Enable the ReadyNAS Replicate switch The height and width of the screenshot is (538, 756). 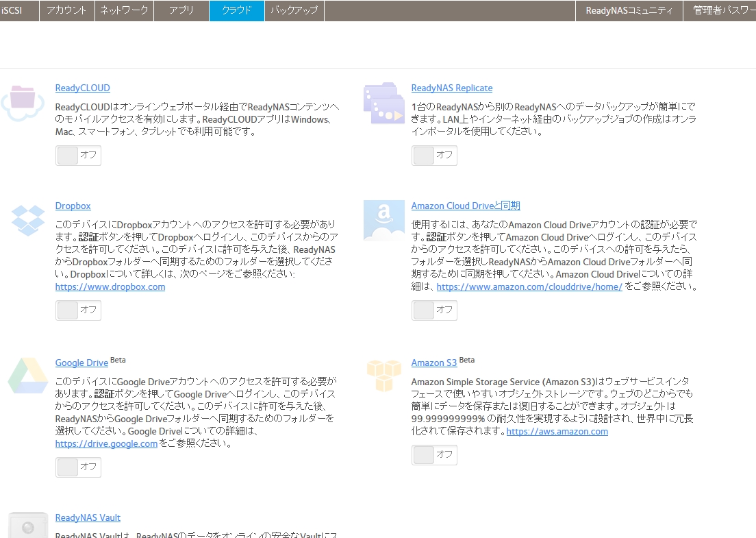[434, 156]
